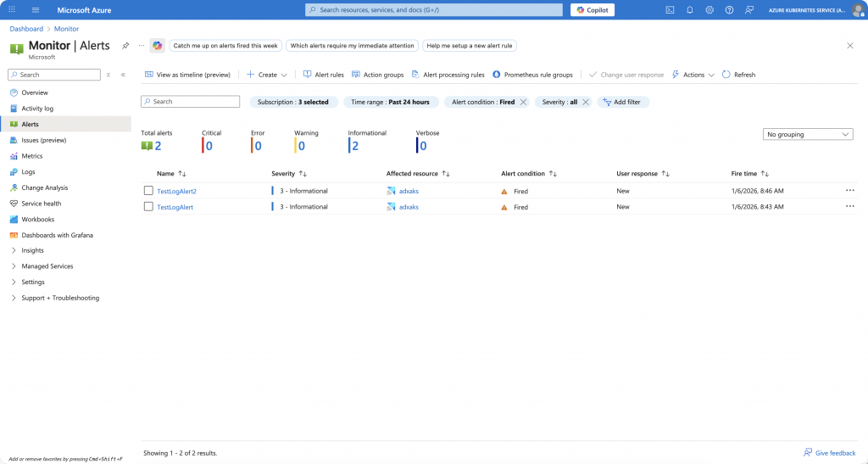Sort by Affected resource column arrows

coord(446,173)
